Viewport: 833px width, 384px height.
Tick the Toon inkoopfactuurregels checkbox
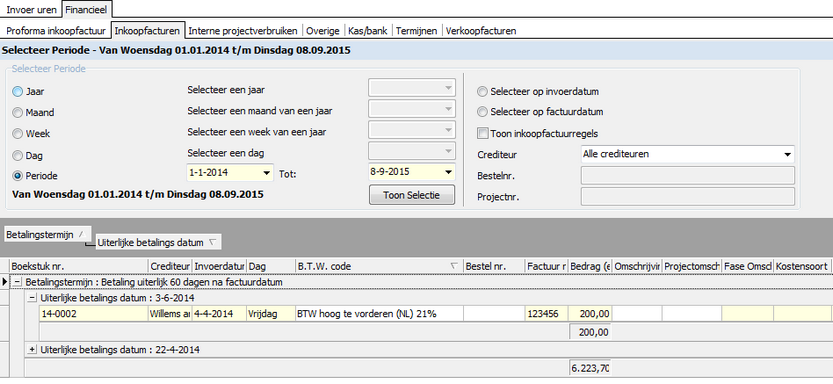pos(482,133)
